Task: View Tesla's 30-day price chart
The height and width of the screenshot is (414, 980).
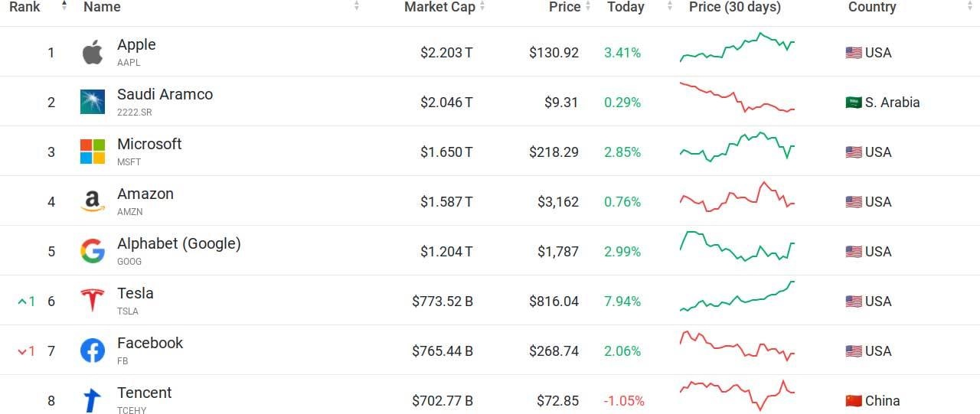Action: [x=737, y=297]
